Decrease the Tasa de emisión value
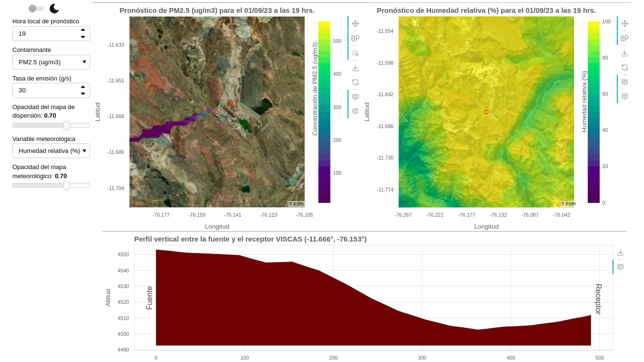Screen dimensions: 644x362 pyautogui.click(x=83, y=93)
